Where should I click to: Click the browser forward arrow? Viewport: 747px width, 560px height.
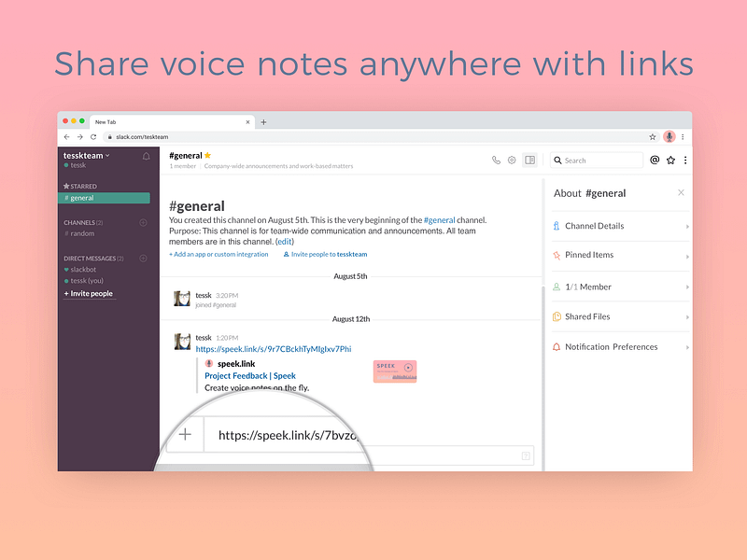click(x=80, y=137)
